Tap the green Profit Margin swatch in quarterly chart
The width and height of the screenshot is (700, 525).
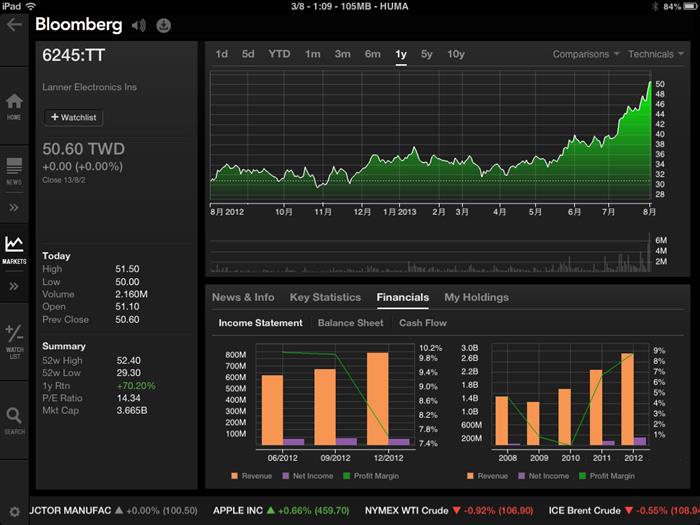pos(346,476)
